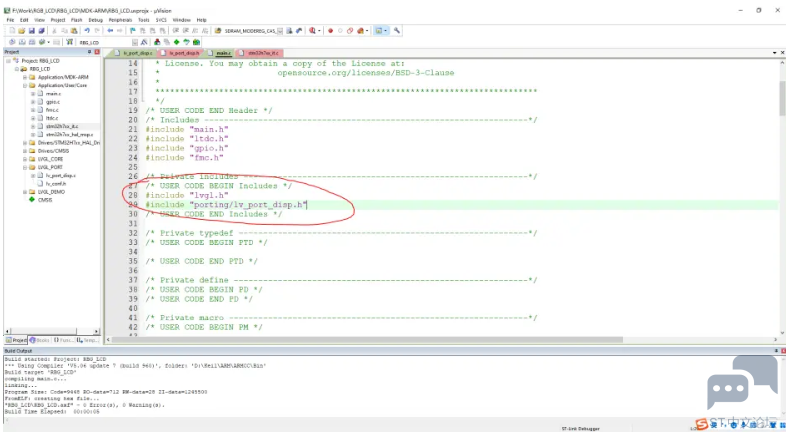Click the Paste toolbar icon
The image size is (786, 438).
tap(74, 31)
